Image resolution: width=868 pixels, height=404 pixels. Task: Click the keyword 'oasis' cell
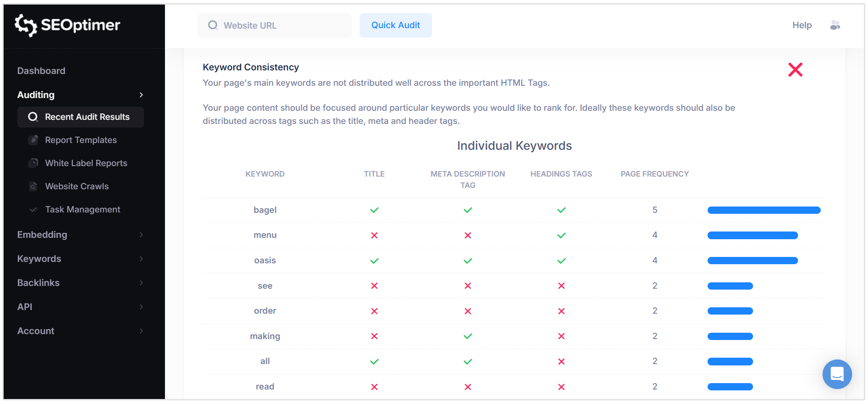click(265, 260)
